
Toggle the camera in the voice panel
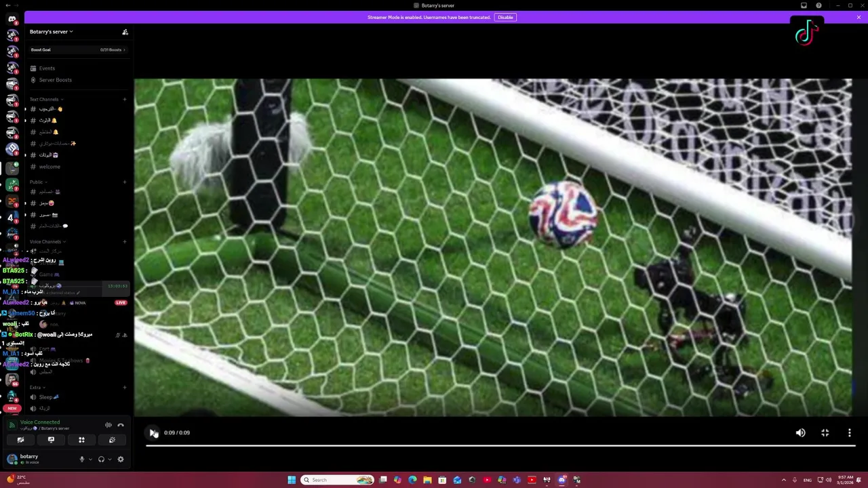pos(20,440)
